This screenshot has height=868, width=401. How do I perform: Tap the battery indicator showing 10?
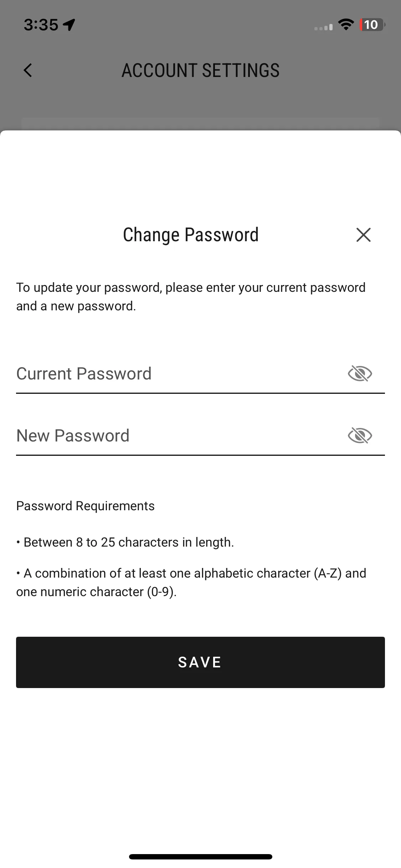372,25
